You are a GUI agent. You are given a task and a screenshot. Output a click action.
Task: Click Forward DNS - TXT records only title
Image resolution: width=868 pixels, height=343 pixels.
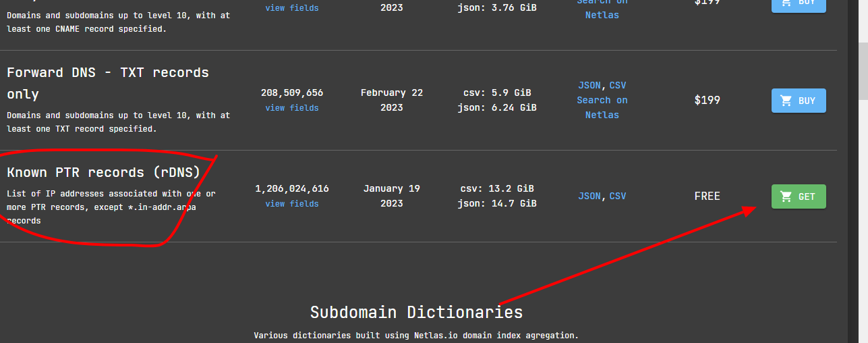pyautogui.click(x=108, y=83)
